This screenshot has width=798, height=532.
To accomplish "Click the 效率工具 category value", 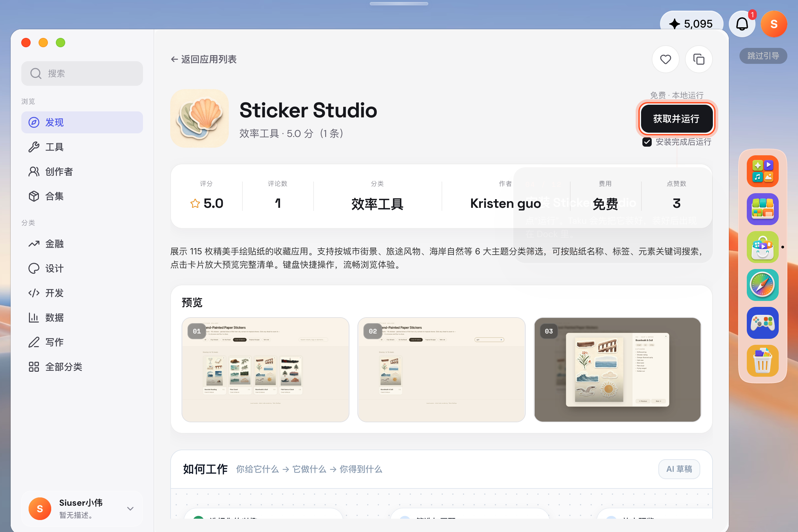I will point(377,204).
